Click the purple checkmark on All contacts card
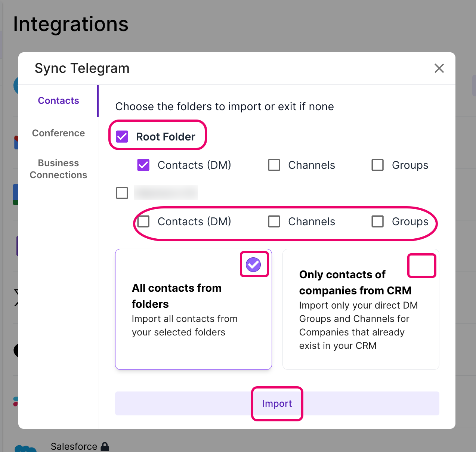 pyautogui.click(x=253, y=264)
